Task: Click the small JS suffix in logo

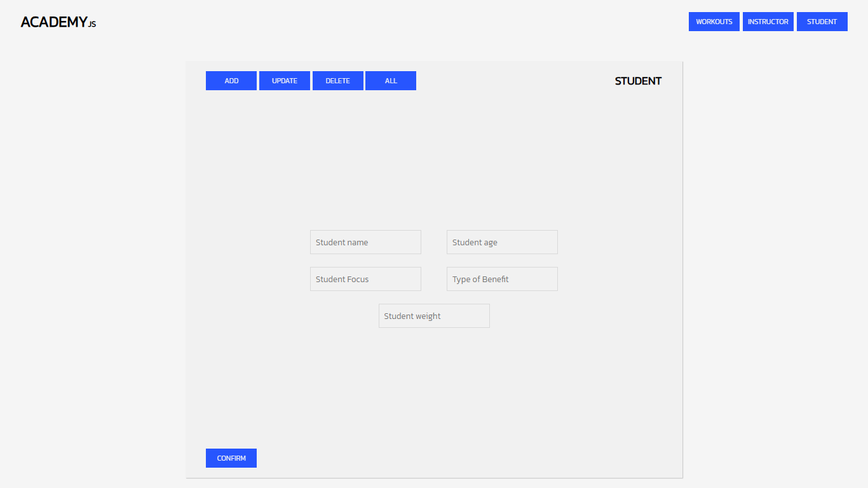Action: (92, 25)
